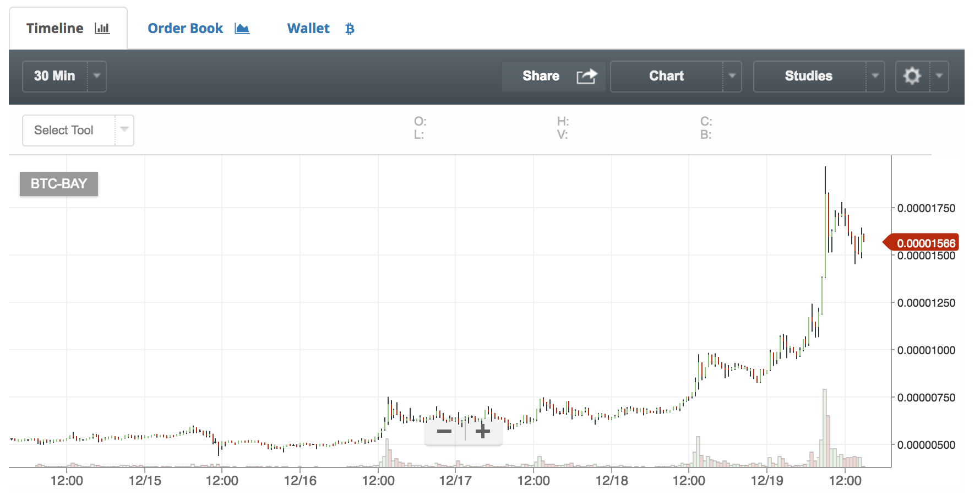Click the B: value readout
980x500 pixels.
tap(706, 134)
